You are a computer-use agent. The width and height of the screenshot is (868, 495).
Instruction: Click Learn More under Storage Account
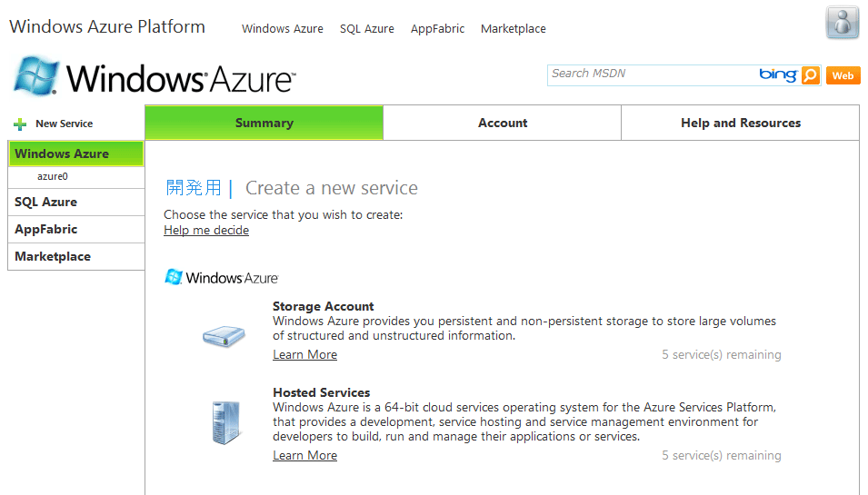(304, 354)
